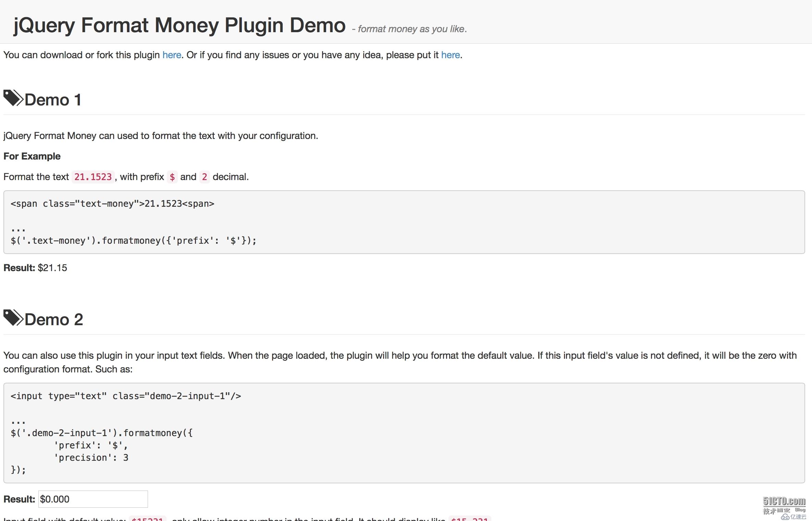Click the input type="text" code line

click(x=126, y=396)
